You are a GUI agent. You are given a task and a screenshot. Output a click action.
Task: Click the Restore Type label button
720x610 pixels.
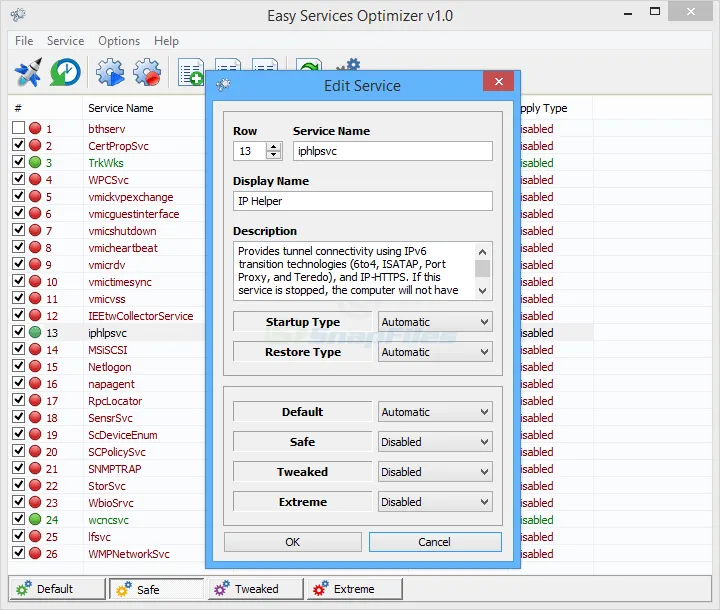(x=303, y=352)
